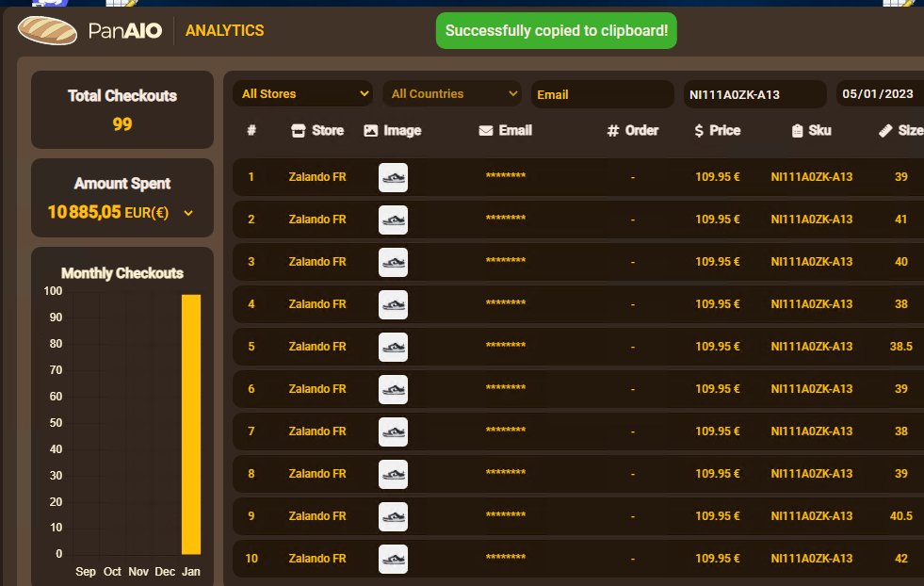Click the clipboard icon in Sku header
924x586 pixels.
click(797, 131)
